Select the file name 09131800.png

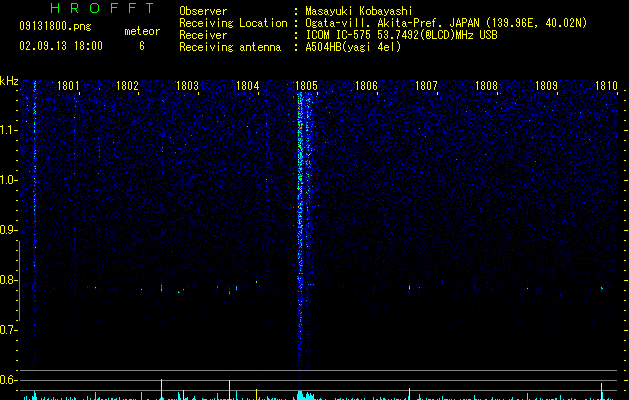[x=55, y=26]
